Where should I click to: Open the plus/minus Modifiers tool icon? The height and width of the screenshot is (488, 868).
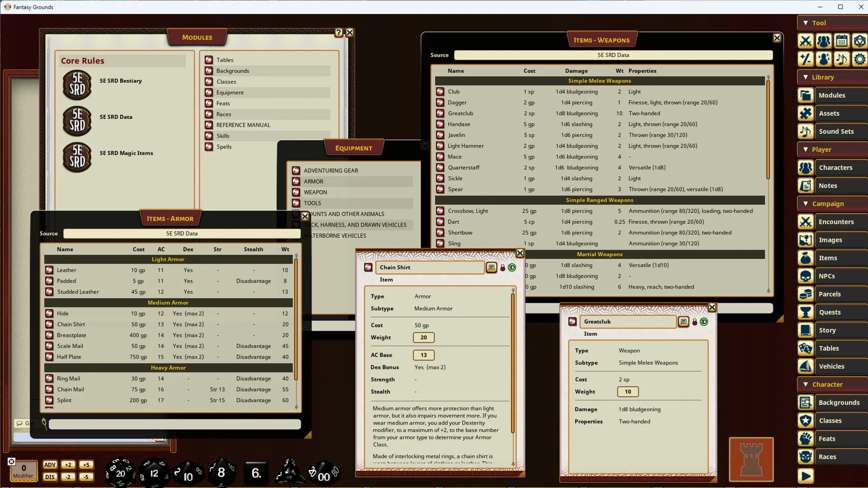tap(805, 59)
